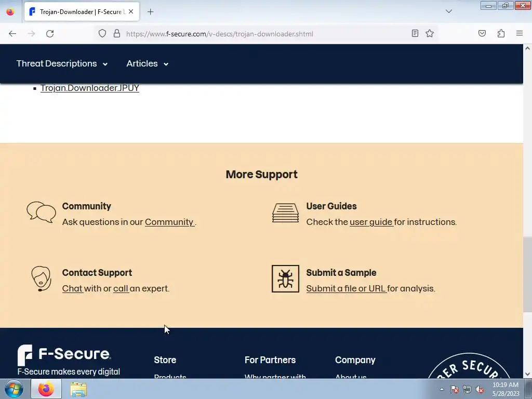Click the Company footer heading
This screenshot has height=399, width=532.
pos(355,360)
